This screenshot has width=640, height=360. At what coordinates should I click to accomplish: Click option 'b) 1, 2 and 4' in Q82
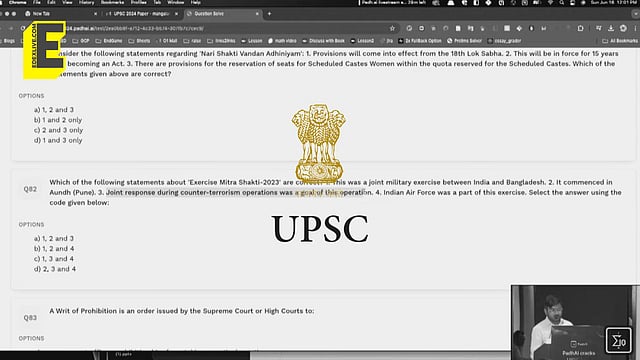coord(54,249)
